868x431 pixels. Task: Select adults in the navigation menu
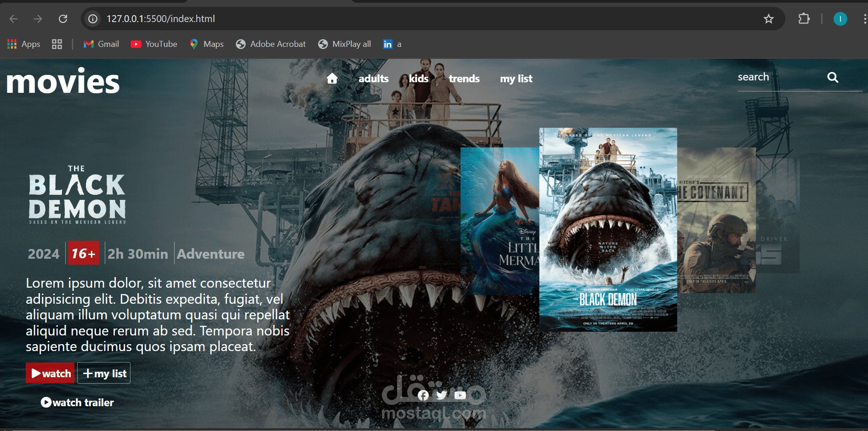coord(374,79)
